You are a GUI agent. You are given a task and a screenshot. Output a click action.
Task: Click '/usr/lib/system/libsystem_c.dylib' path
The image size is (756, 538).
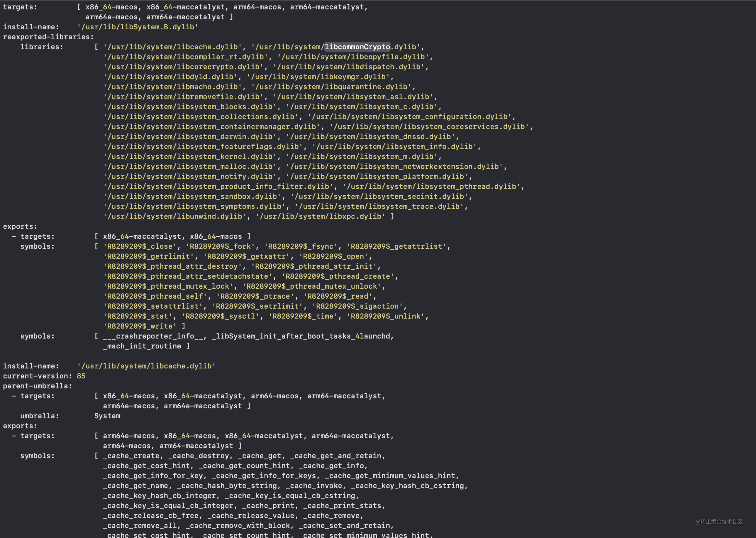click(x=362, y=106)
